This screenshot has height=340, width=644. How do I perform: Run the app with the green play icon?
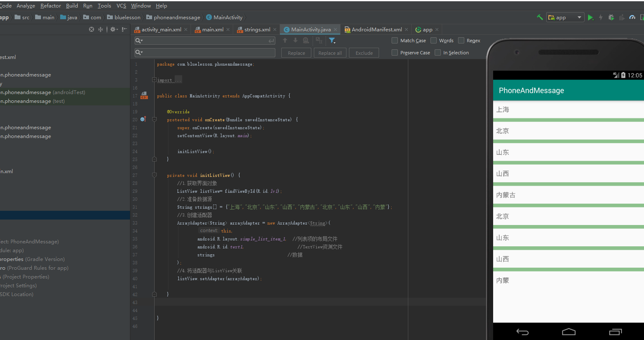point(590,18)
